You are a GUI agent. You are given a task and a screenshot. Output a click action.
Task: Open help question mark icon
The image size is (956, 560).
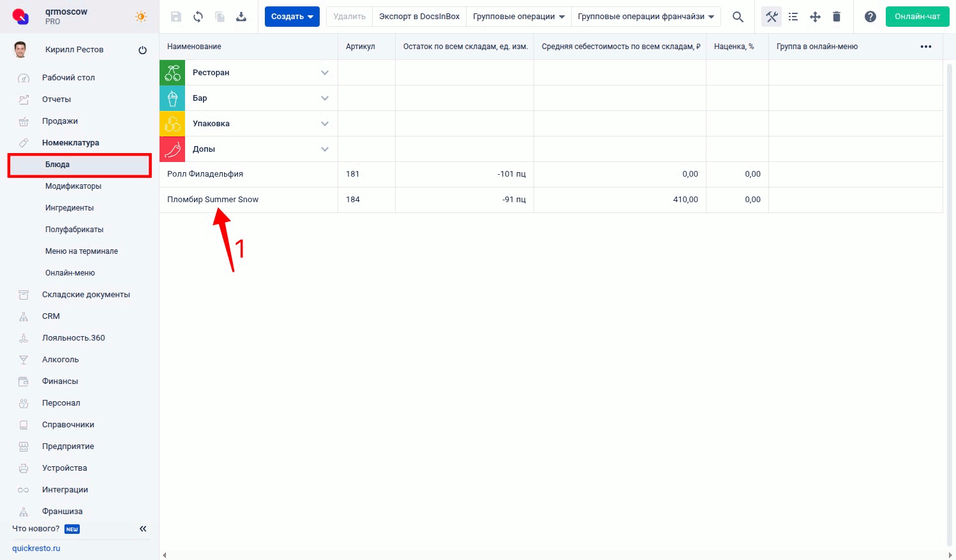[x=870, y=17]
